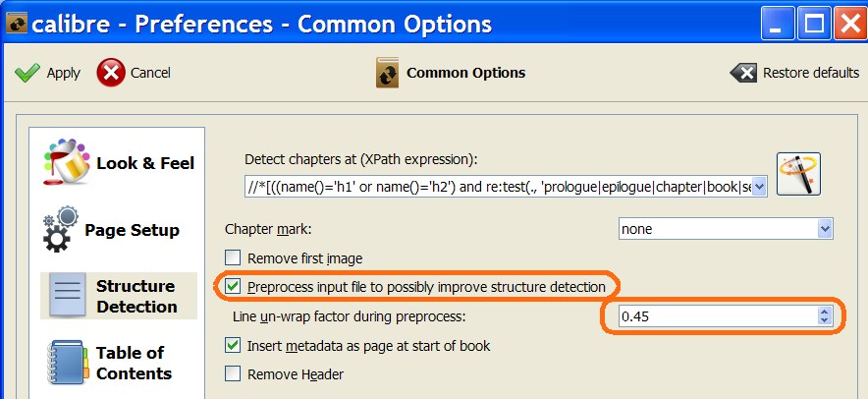Click the Restore defaults arrow icon
The image size is (868, 399).
[743, 73]
